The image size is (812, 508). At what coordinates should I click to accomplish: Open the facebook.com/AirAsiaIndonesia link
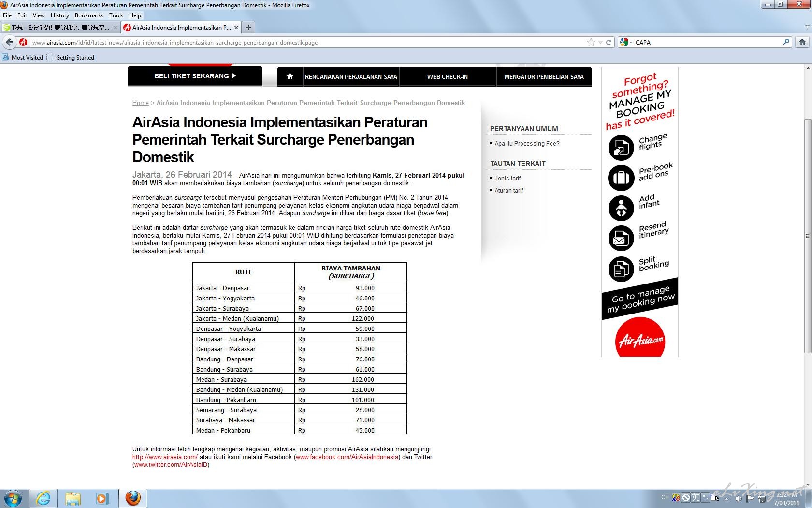(x=347, y=457)
